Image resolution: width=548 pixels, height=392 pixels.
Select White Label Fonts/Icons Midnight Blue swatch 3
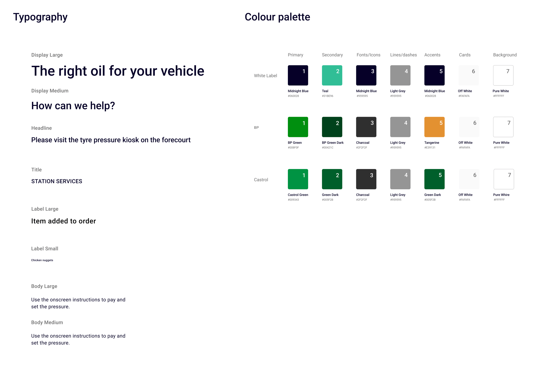pyautogui.click(x=366, y=75)
